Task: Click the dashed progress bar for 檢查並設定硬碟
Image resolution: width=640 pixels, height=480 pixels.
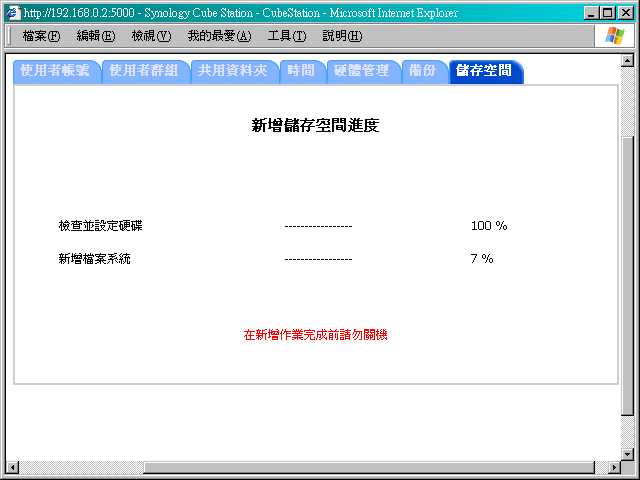Action: click(x=318, y=226)
